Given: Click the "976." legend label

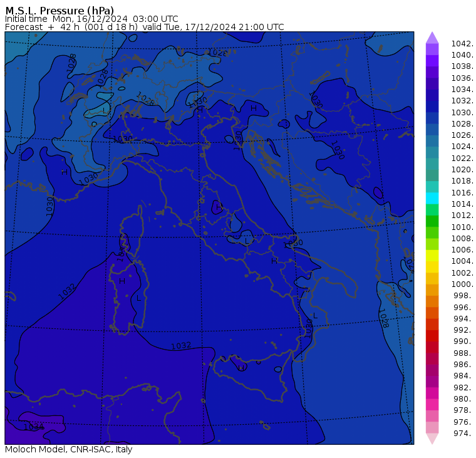Looking at the screenshot, I should 463,422.
